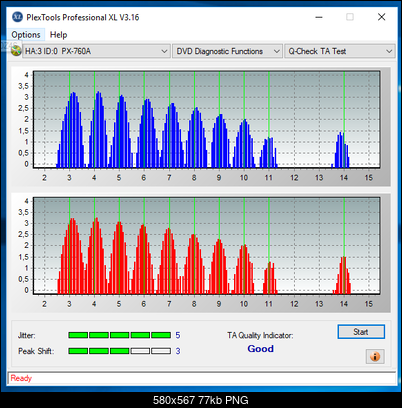The image size is (402, 408).
Task: Click the Ready status bar field
Action: [x=202, y=378]
